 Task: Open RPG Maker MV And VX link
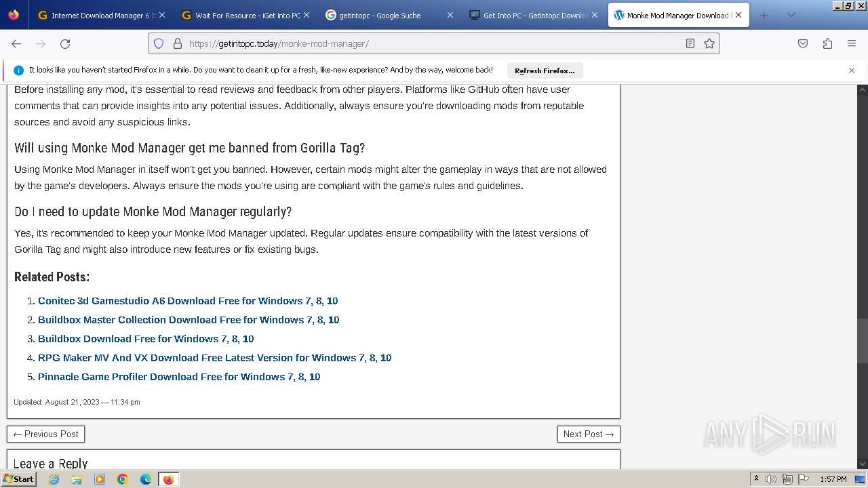coord(214,358)
